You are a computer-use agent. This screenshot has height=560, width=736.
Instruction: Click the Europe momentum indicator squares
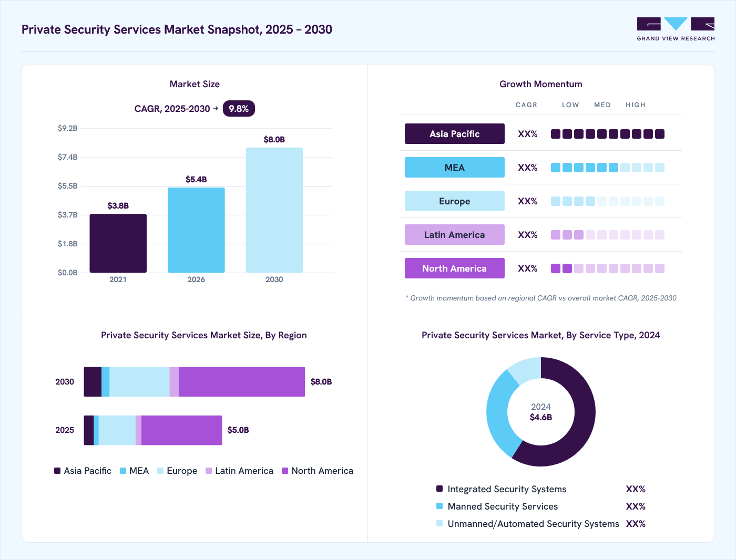pos(608,201)
